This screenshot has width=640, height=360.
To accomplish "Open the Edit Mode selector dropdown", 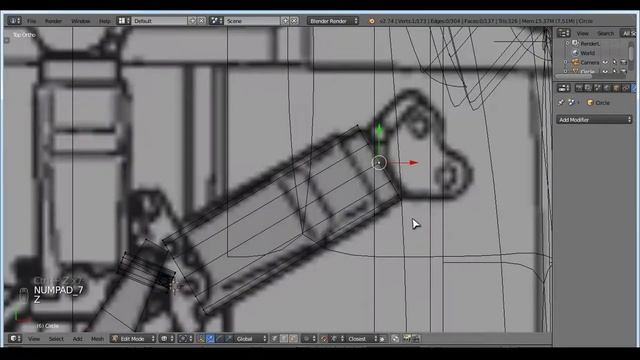I will click(133, 339).
